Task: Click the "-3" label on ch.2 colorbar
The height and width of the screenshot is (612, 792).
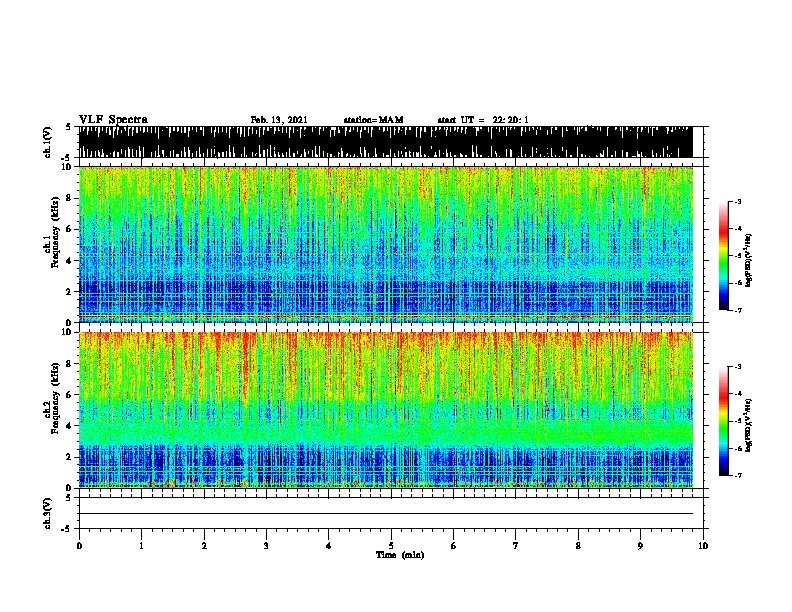Action: point(738,367)
